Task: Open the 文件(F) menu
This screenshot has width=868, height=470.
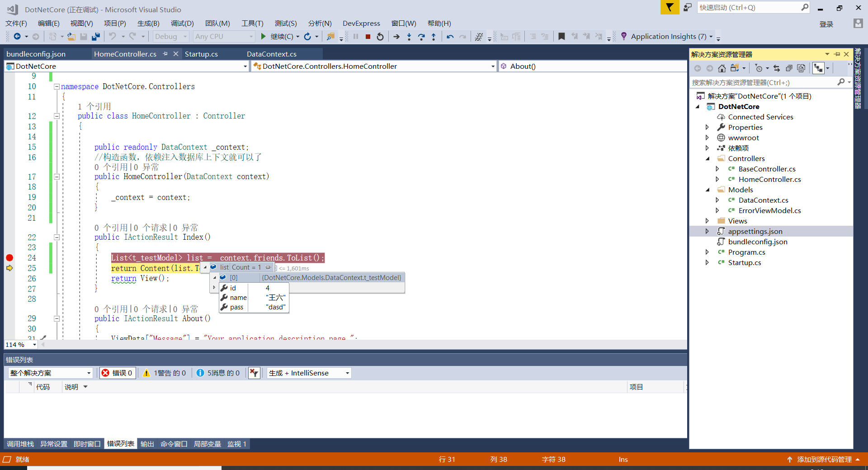Action: point(16,24)
